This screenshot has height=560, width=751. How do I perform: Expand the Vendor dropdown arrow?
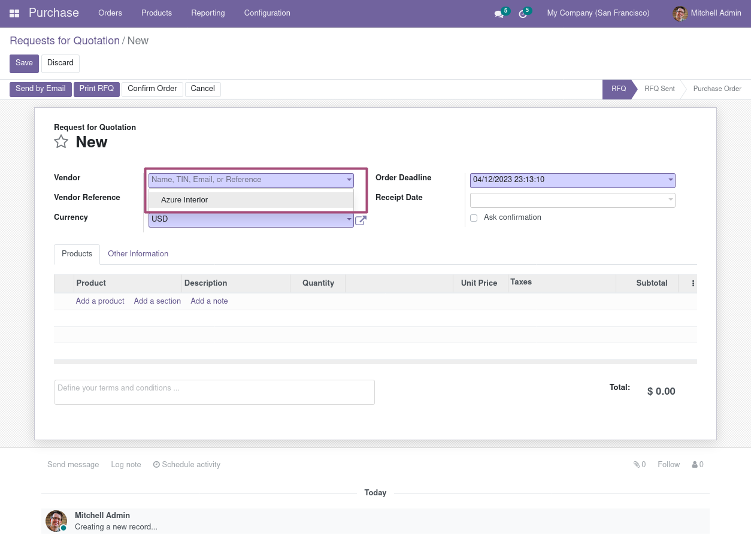pos(349,180)
